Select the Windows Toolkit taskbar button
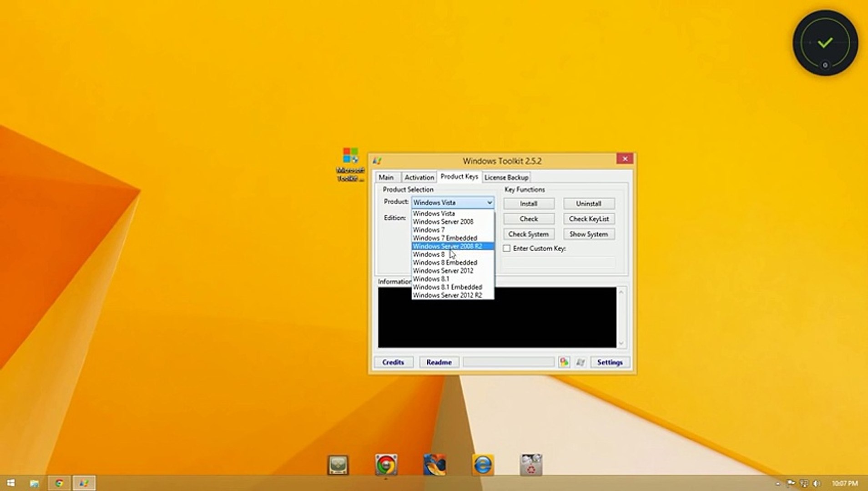 [84, 483]
